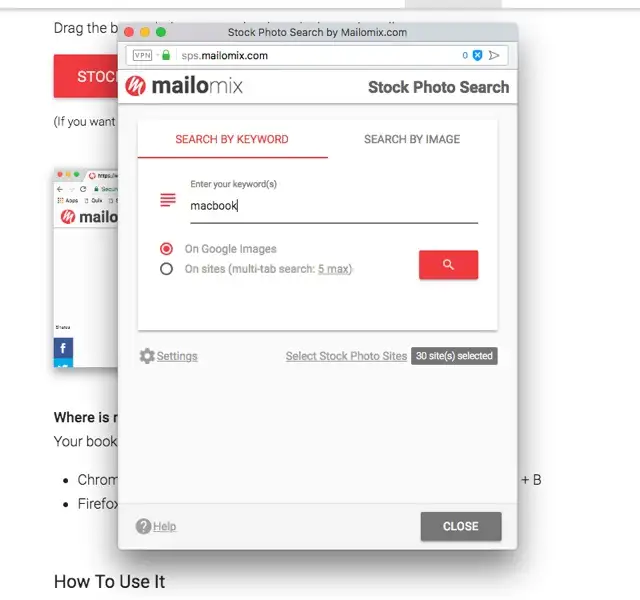Click the 5 max underlined link
640x600 pixels.
tap(333, 269)
